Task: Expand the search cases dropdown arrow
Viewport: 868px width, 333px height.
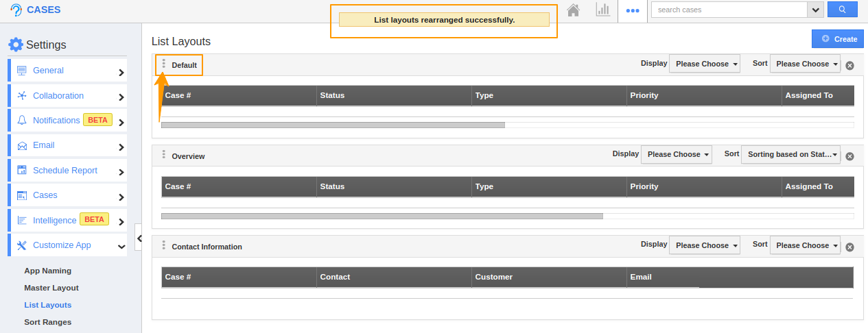Action: click(x=816, y=10)
